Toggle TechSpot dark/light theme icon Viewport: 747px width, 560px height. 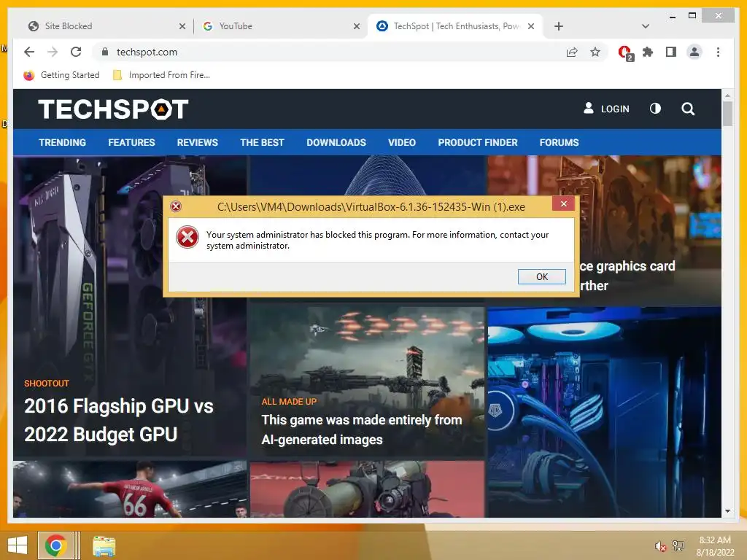[655, 109]
